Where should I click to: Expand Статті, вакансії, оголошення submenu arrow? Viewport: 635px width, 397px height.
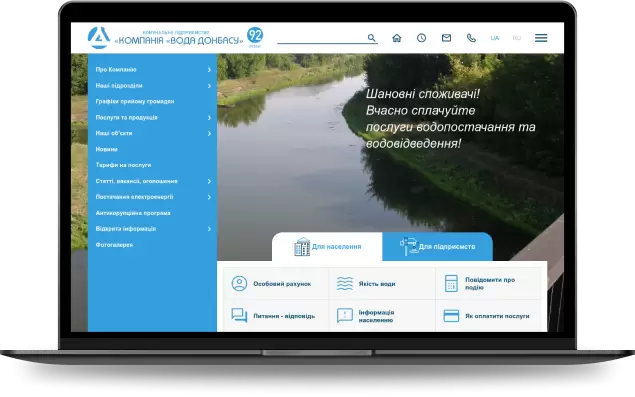[x=209, y=181]
